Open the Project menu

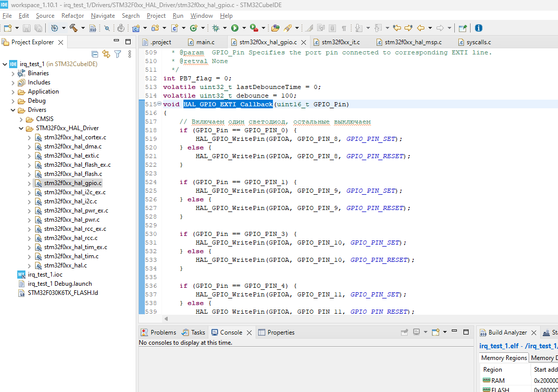pyautogui.click(x=156, y=16)
